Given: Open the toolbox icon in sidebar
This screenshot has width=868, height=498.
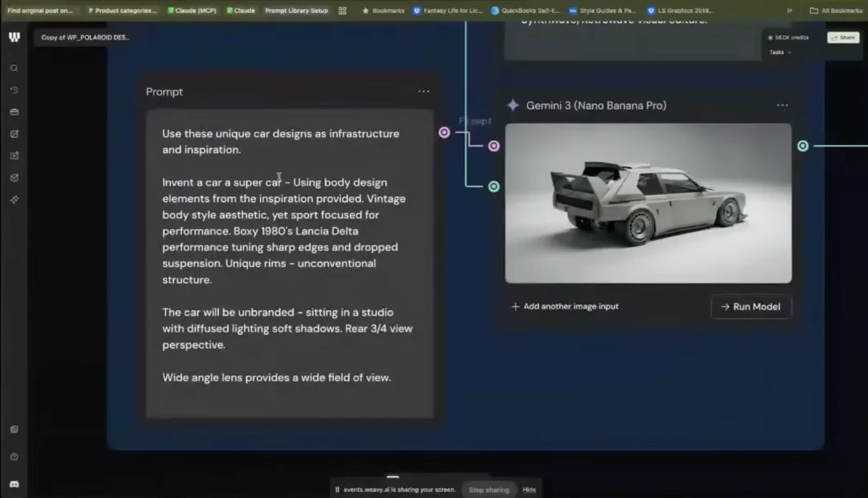Looking at the screenshot, I should coord(14,112).
